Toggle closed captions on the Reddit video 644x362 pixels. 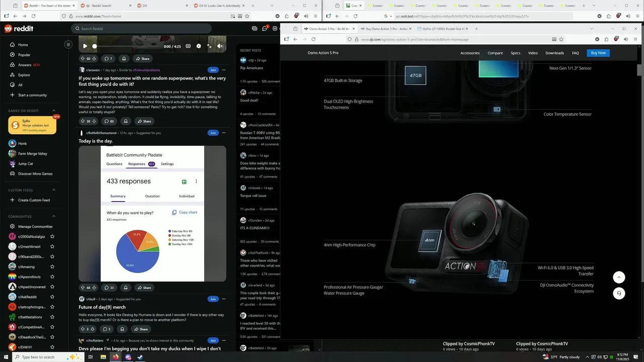tap(188, 46)
